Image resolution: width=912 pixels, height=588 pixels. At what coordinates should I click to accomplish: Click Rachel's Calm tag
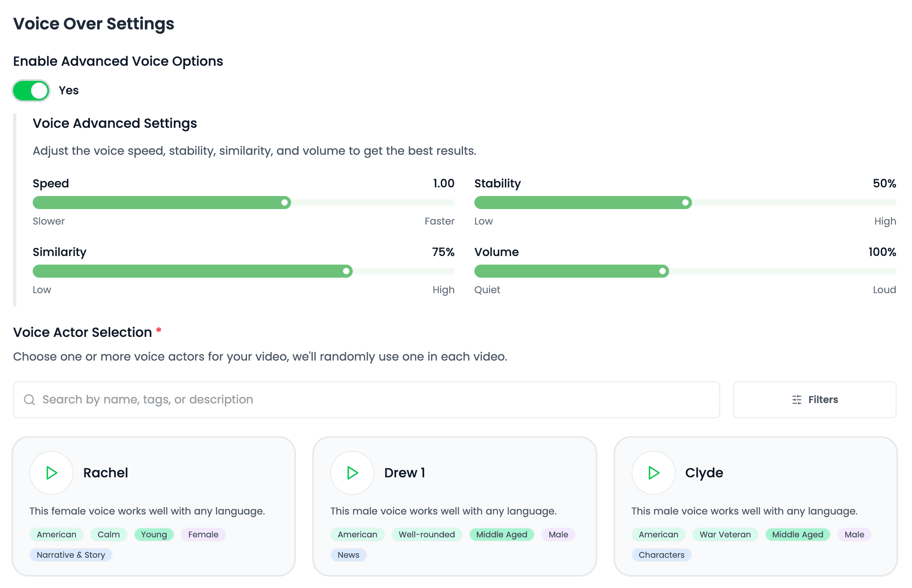pos(109,535)
